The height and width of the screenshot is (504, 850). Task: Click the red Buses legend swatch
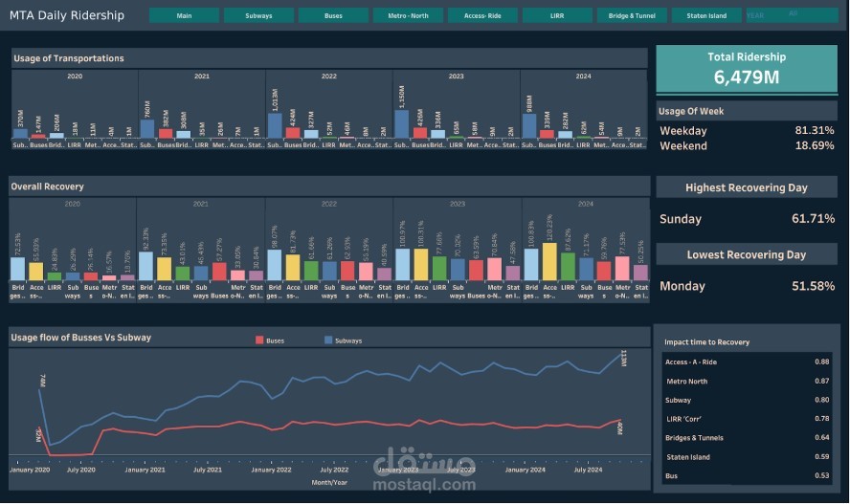coord(259,340)
